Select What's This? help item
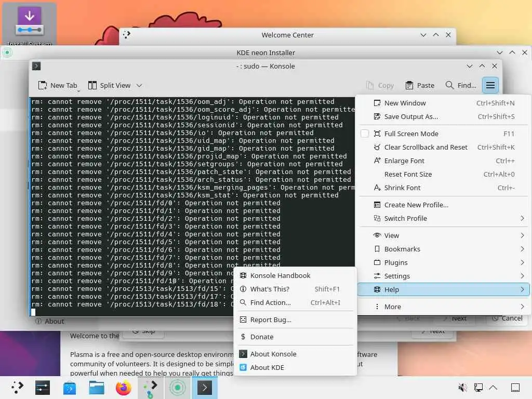Viewport: 532px width, 399px height. tap(295, 289)
